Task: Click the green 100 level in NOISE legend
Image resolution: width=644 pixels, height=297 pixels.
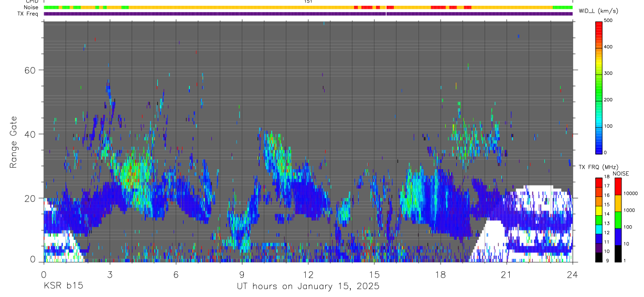Action: (618, 220)
